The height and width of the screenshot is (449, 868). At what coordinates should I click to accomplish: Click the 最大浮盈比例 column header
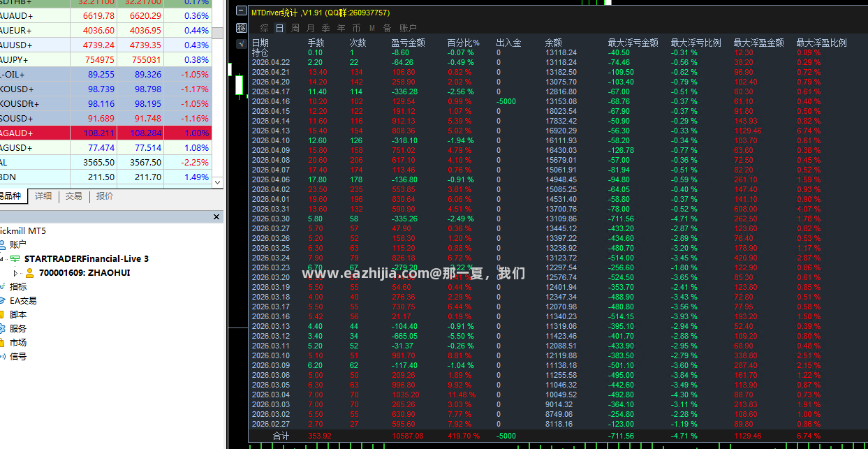[x=822, y=43]
